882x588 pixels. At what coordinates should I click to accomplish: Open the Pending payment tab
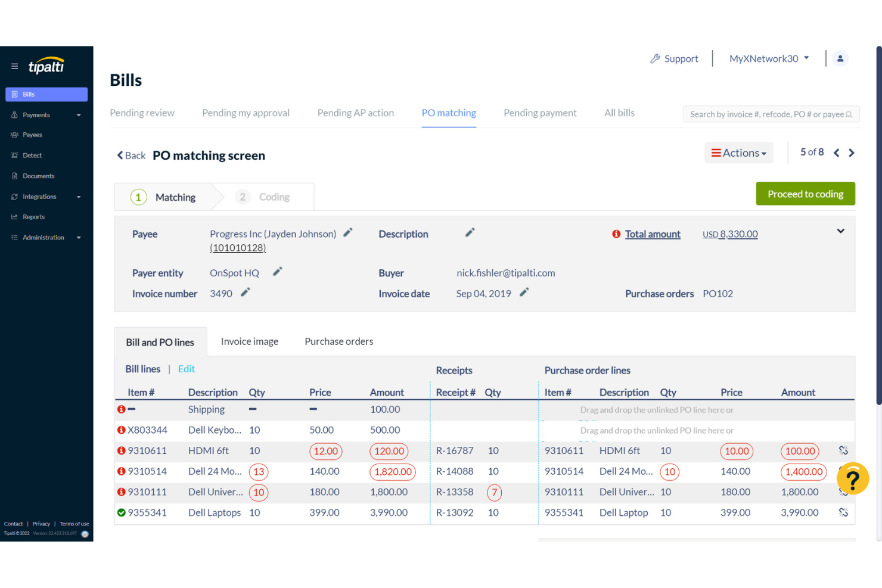[539, 113]
